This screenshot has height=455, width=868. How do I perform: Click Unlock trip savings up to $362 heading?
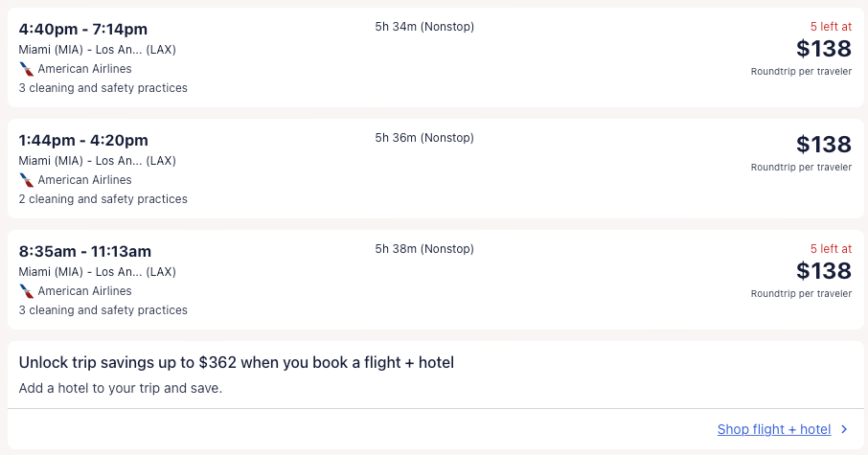(236, 363)
